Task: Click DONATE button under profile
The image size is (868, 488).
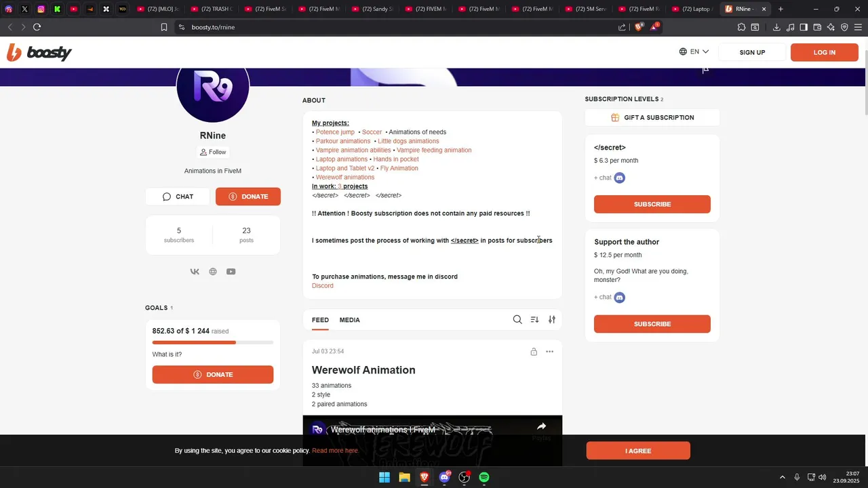Action: coord(248,197)
